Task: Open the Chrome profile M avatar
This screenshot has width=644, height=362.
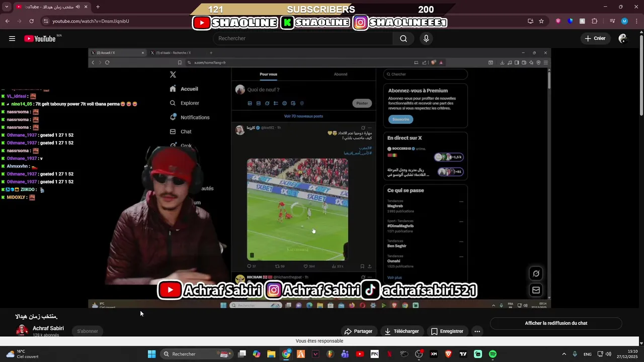Action: tap(624, 21)
